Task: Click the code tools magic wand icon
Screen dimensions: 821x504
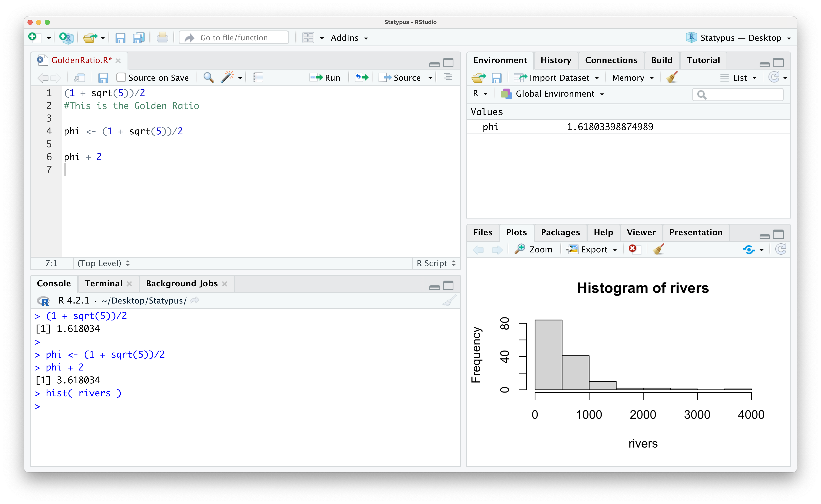Action: (x=227, y=77)
